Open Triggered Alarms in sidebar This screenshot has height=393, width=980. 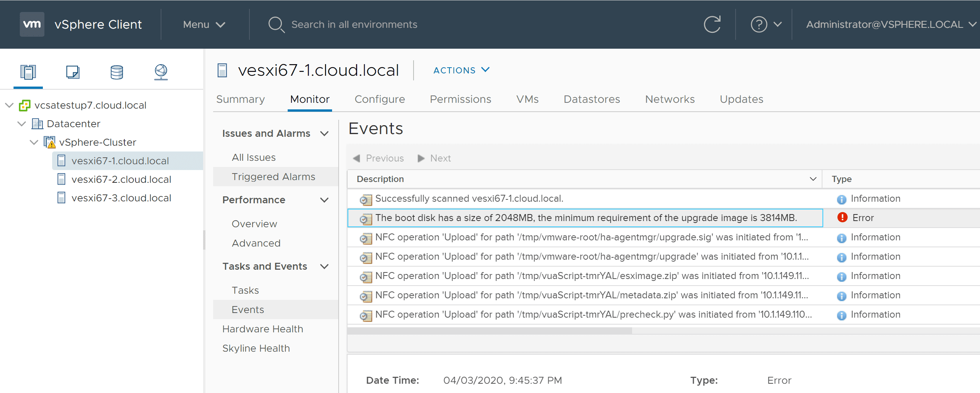tap(273, 177)
